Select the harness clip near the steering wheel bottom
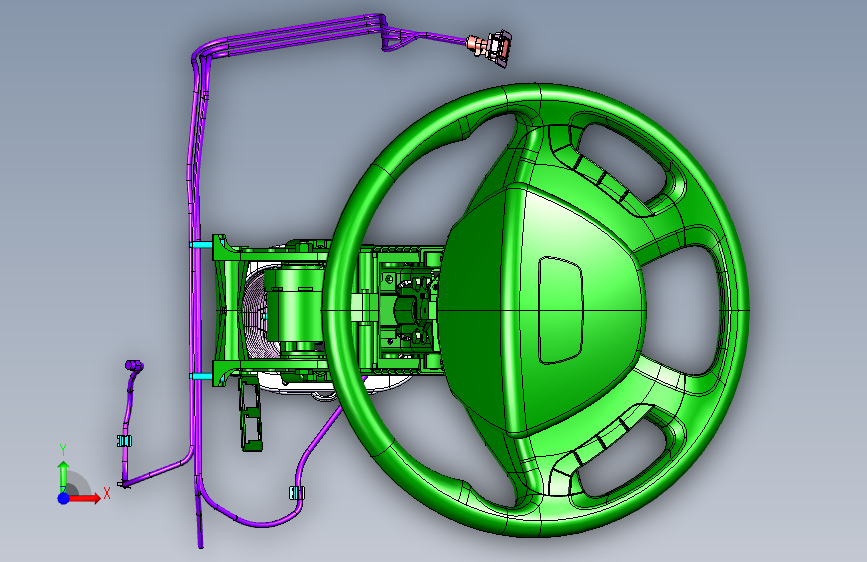The width and height of the screenshot is (867, 562). (297, 493)
